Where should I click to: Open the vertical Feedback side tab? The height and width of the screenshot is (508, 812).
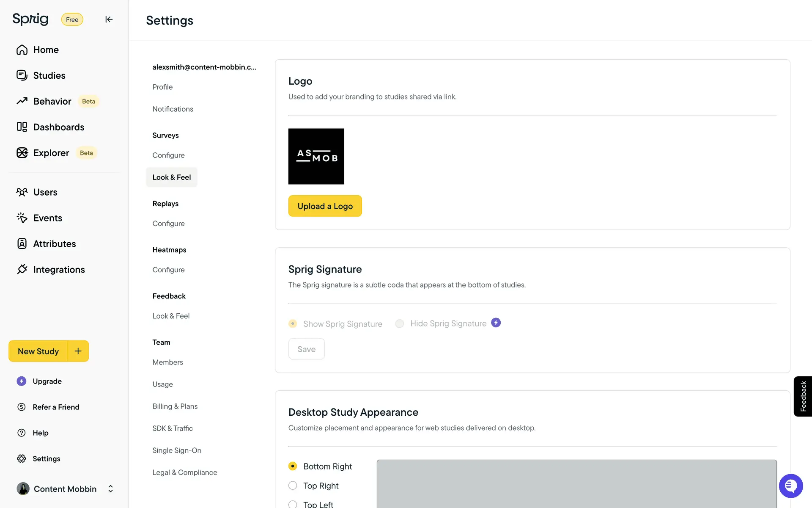click(x=803, y=396)
